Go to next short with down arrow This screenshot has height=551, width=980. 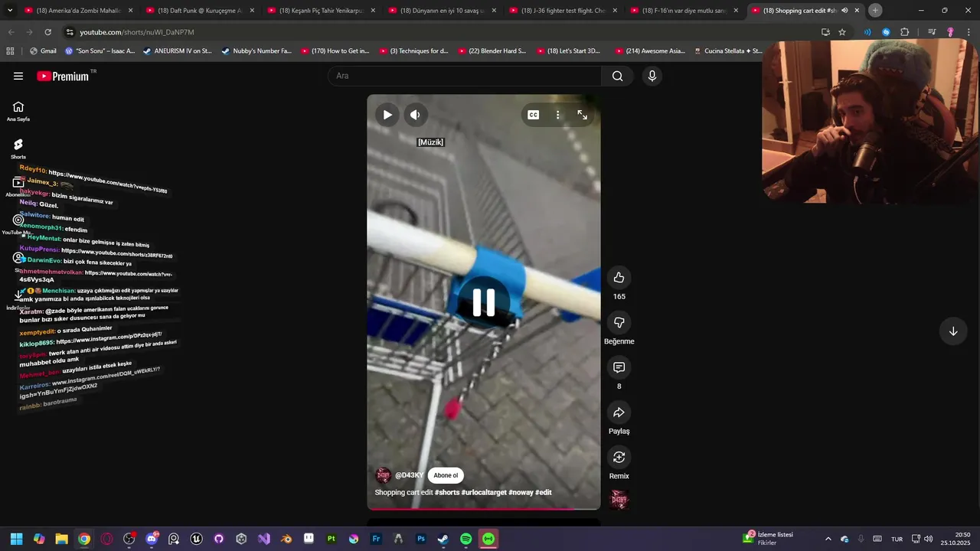(953, 331)
